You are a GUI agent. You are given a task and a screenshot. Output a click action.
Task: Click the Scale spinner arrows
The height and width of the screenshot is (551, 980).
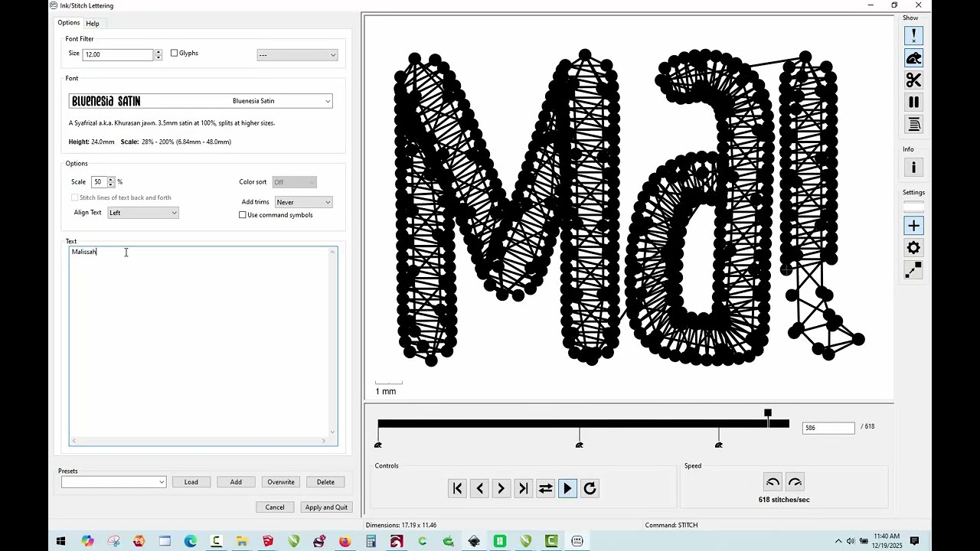[111, 182]
